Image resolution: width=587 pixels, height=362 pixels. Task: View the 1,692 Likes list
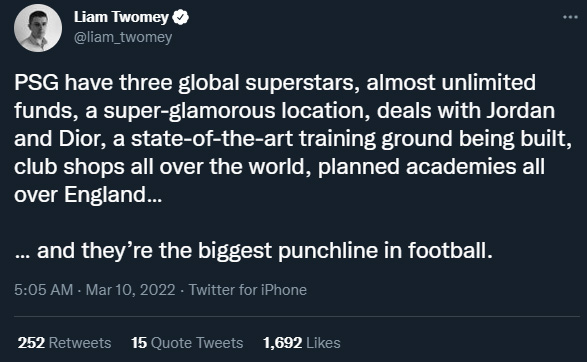[x=302, y=343]
